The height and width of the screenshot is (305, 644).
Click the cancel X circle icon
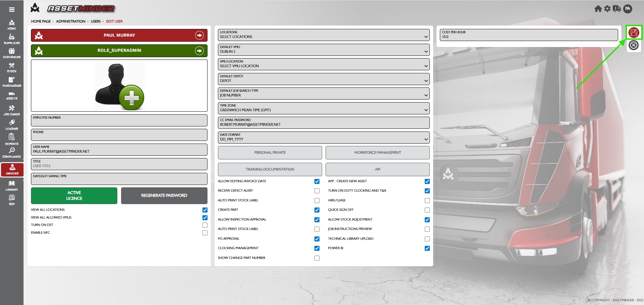pos(634,45)
